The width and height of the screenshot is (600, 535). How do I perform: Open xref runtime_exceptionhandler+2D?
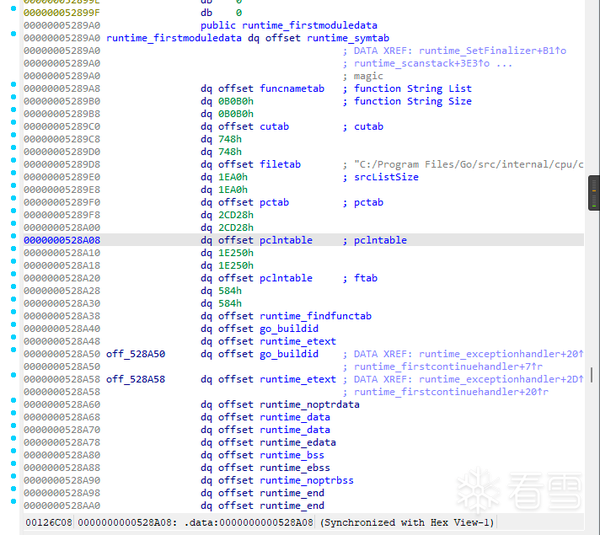pyautogui.click(x=501, y=379)
